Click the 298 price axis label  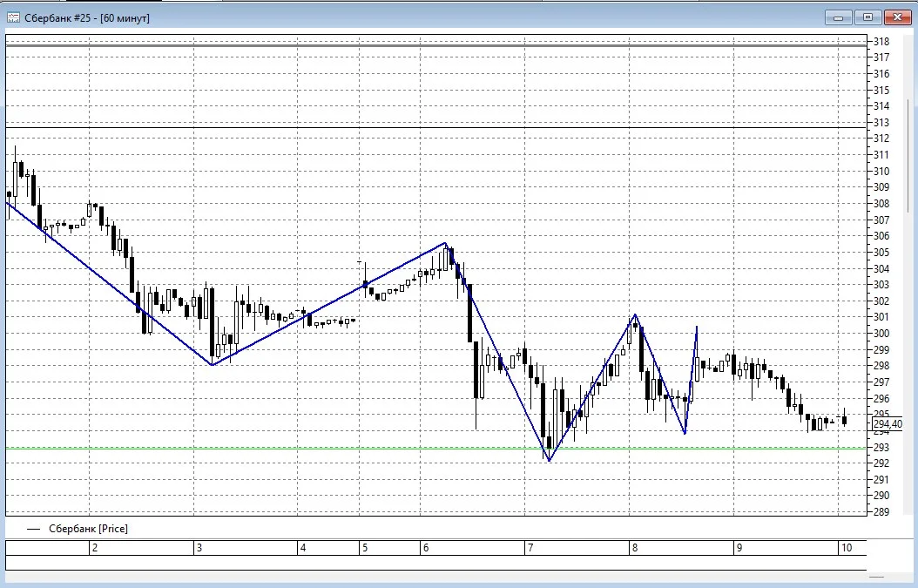(x=881, y=366)
